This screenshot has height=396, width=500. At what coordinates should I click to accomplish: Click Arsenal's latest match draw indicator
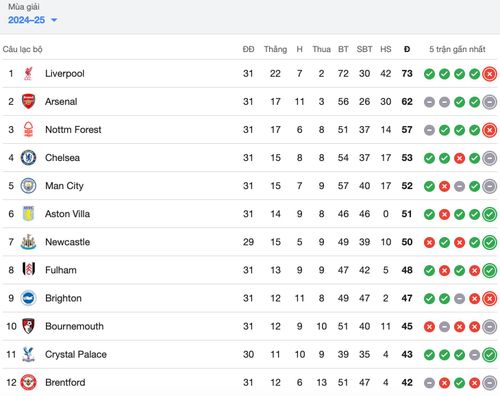[490, 102]
